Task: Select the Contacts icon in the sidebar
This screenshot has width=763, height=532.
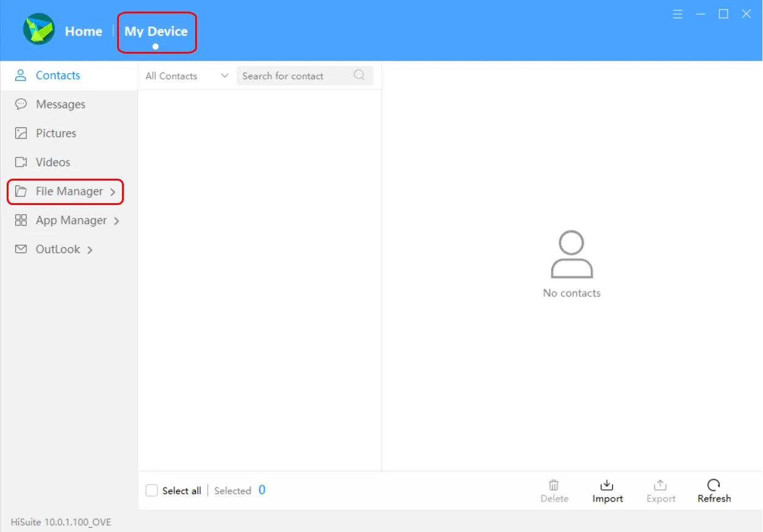Action: coord(21,75)
